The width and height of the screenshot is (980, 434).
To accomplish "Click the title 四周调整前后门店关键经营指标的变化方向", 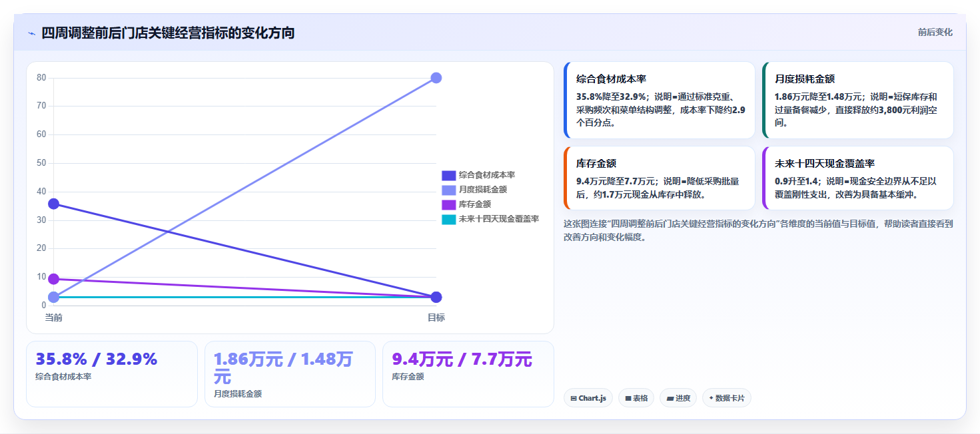I will click(168, 33).
